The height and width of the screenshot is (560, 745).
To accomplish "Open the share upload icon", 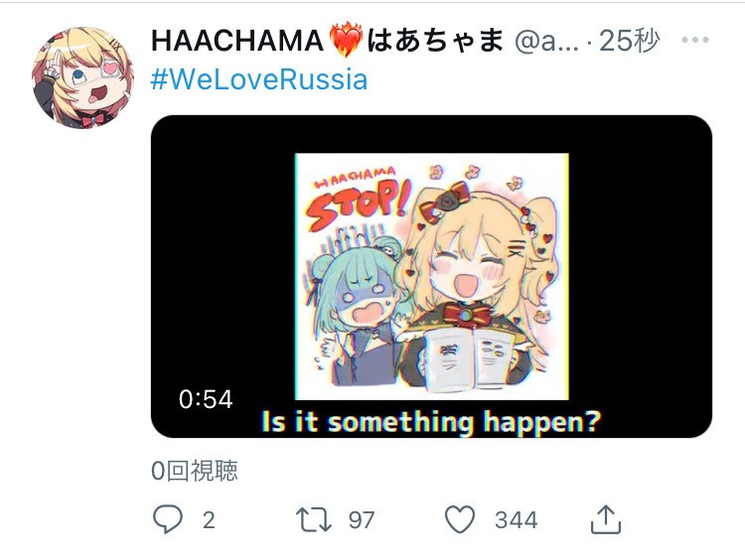I will (606, 519).
